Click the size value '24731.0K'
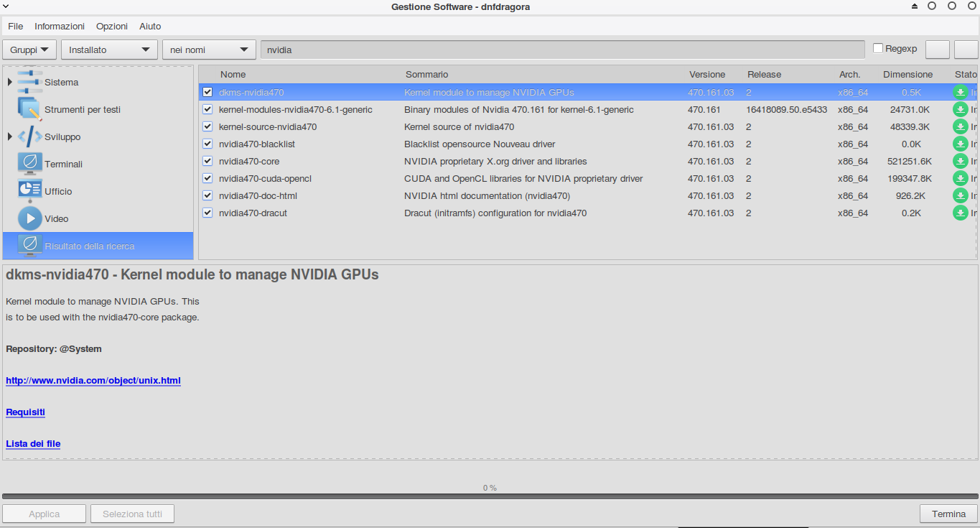The width and height of the screenshot is (980, 528). [x=910, y=109]
